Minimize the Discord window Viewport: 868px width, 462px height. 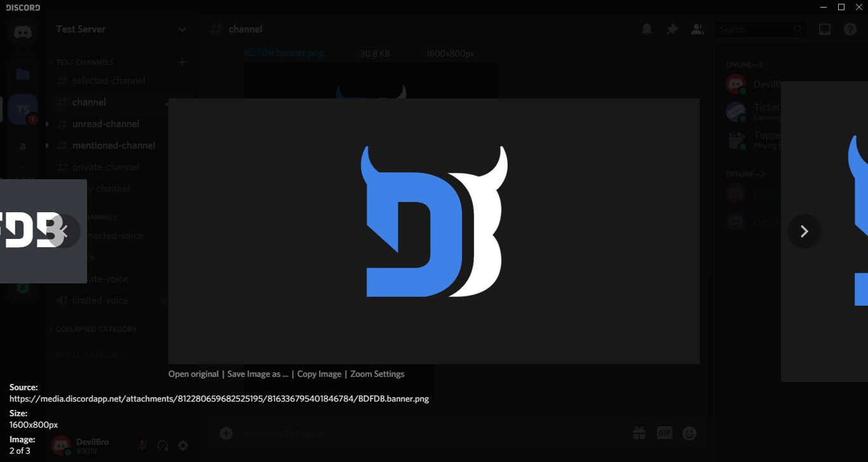[824, 7]
